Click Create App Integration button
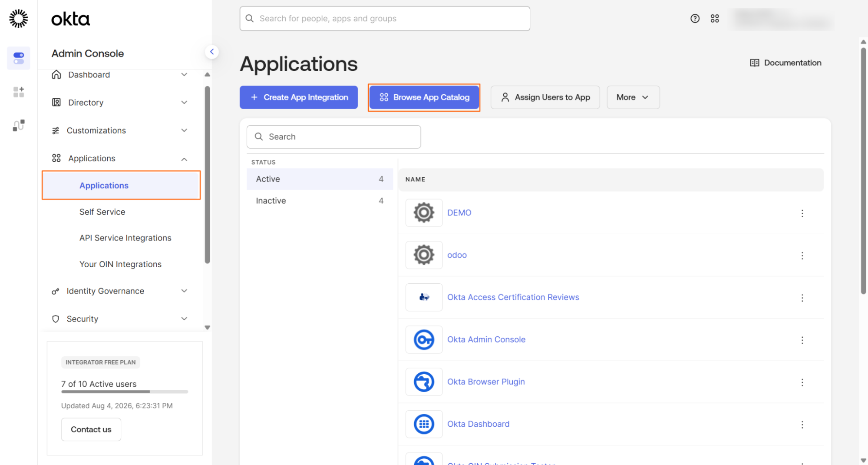Screen dimensions: 868x465 tap(299, 97)
